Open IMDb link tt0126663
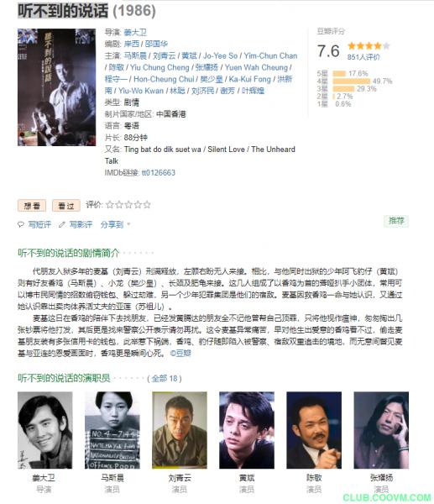Screen dimensions: 434x504 pos(159,172)
